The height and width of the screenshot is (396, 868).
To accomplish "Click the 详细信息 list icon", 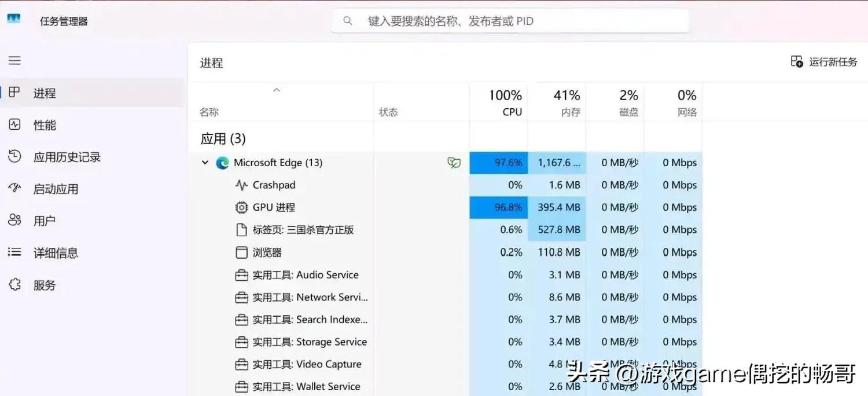I will click(x=14, y=252).
